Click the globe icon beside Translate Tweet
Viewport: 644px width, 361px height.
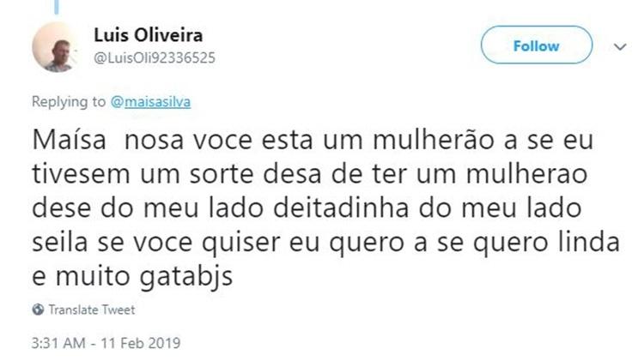click(x=37, y=310)
